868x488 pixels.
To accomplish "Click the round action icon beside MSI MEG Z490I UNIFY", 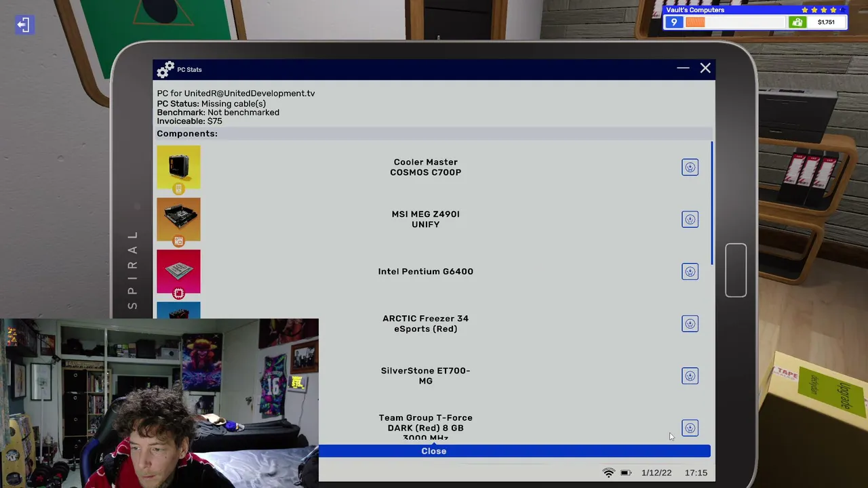I will click(x=690, y=220).
